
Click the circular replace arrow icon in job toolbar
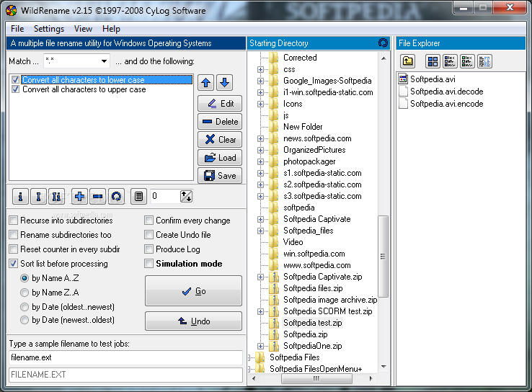coord(116,196)
